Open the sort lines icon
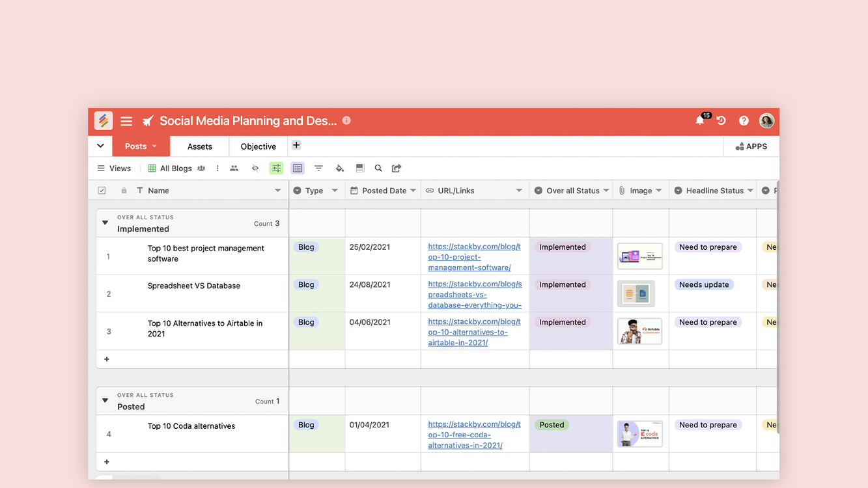 318,169
